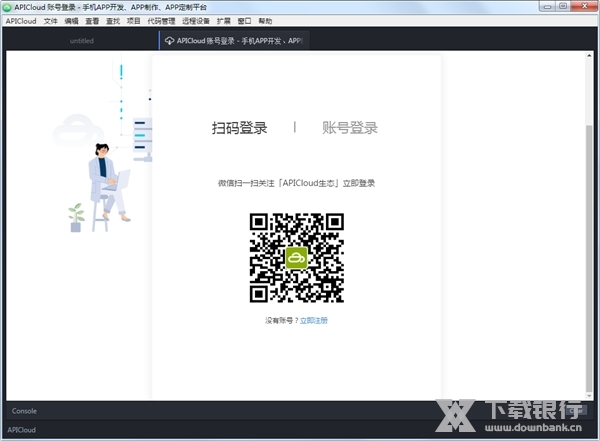The height and width of the screenshot is (441, 600).
Task: Click the WeChat login QR code
Action: 297,258
